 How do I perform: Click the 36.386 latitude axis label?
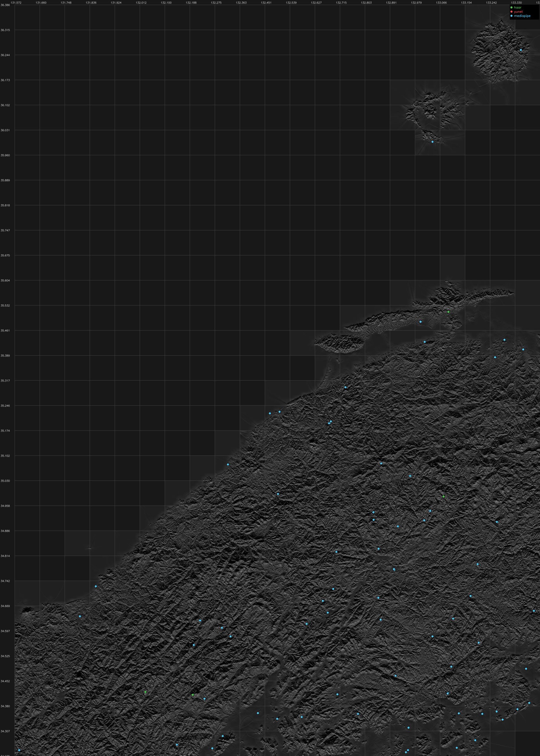pyautogui.click(x=5, y=5)
